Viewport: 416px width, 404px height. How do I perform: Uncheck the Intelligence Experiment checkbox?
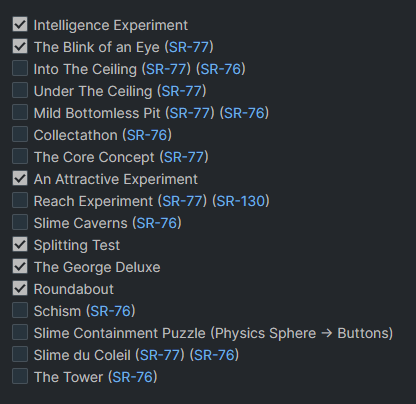(x=20, y=24)
